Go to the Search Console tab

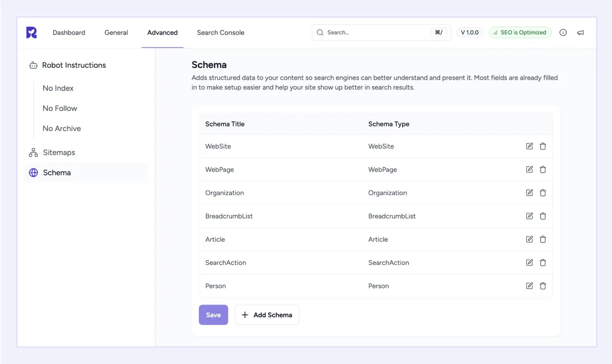tap(221, 32)
